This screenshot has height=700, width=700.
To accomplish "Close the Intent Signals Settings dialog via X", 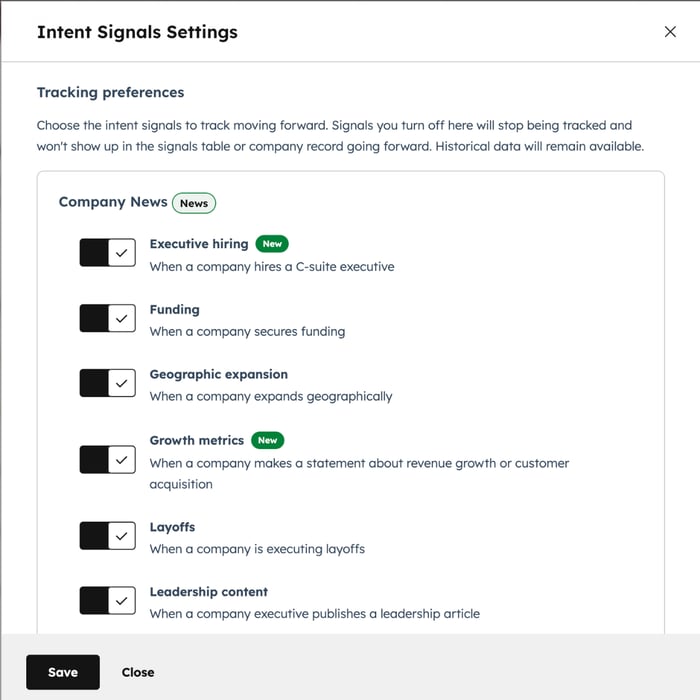I will 670,32.
